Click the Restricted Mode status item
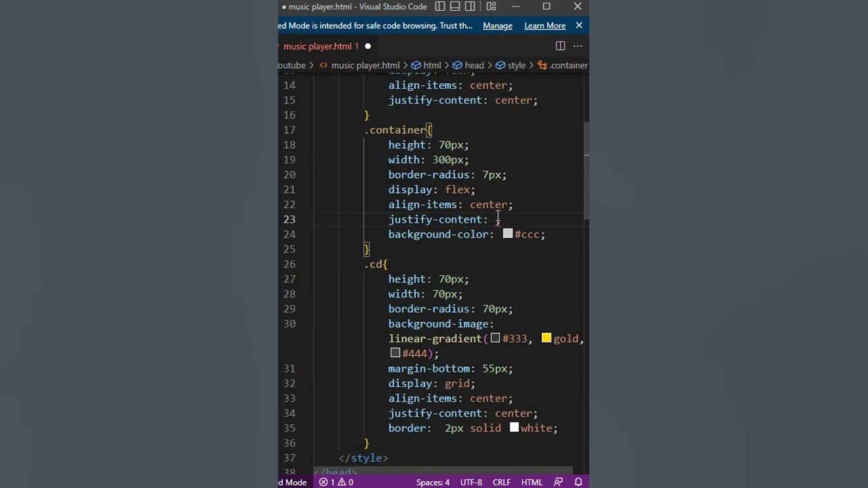The height and width of the screenshot is (488, 868). pyautogui.click(x=293, y=482)
